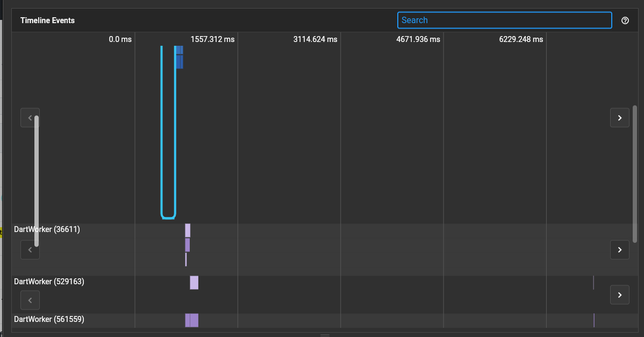Click the right arrow in the DartWorker (36611) row
Viewport: 644px width, 337px height.
[619, 250]
